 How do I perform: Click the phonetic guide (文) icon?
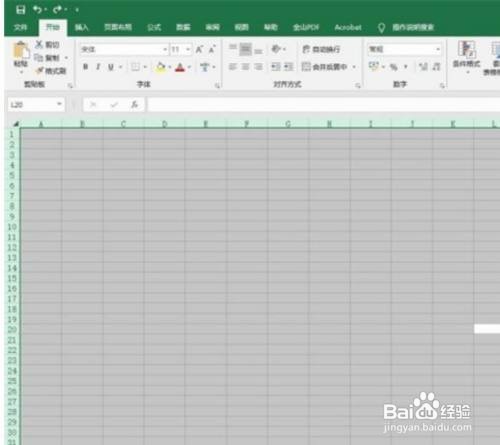[x=204, y=67]
